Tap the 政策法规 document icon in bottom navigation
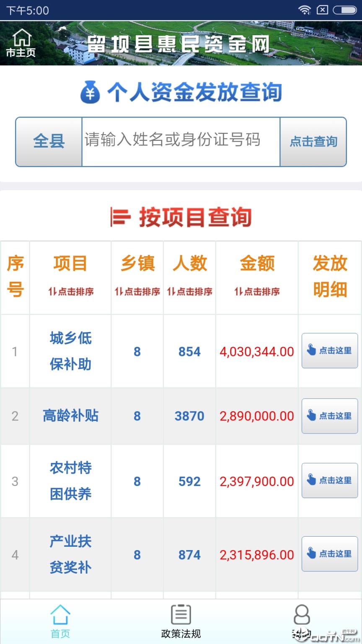This screenshot has height=644, width=362. (180, 615)
